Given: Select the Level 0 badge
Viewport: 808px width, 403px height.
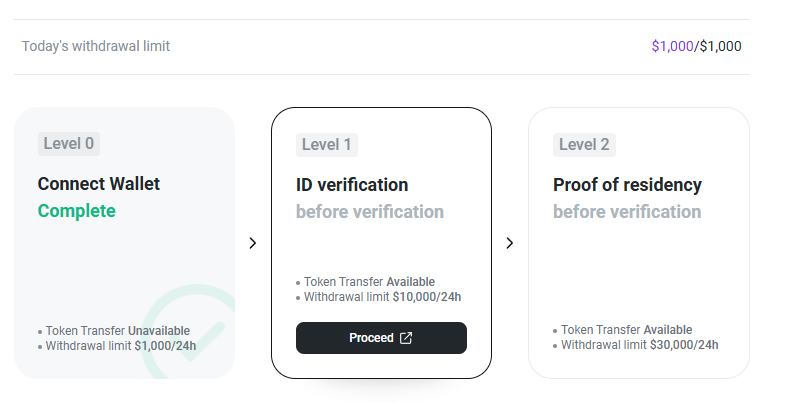Looking at the screenshot, I should pyautogui.click(x=69, y=144).
